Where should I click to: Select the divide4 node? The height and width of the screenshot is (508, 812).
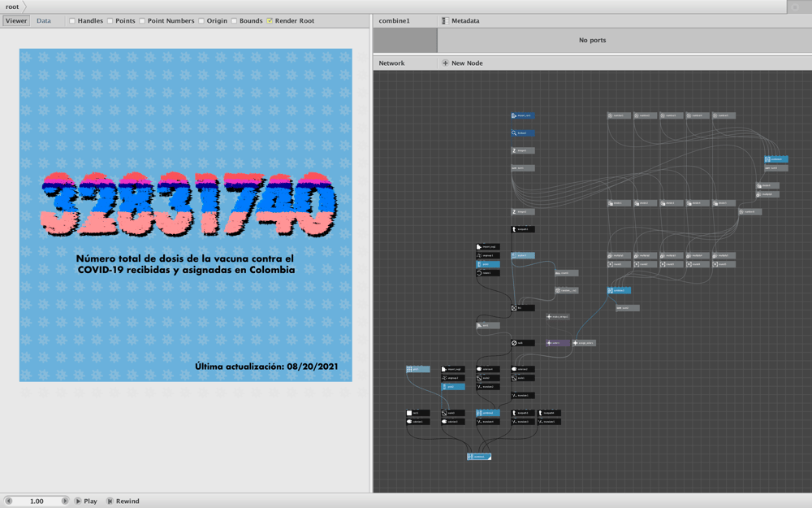click(698, 203)
